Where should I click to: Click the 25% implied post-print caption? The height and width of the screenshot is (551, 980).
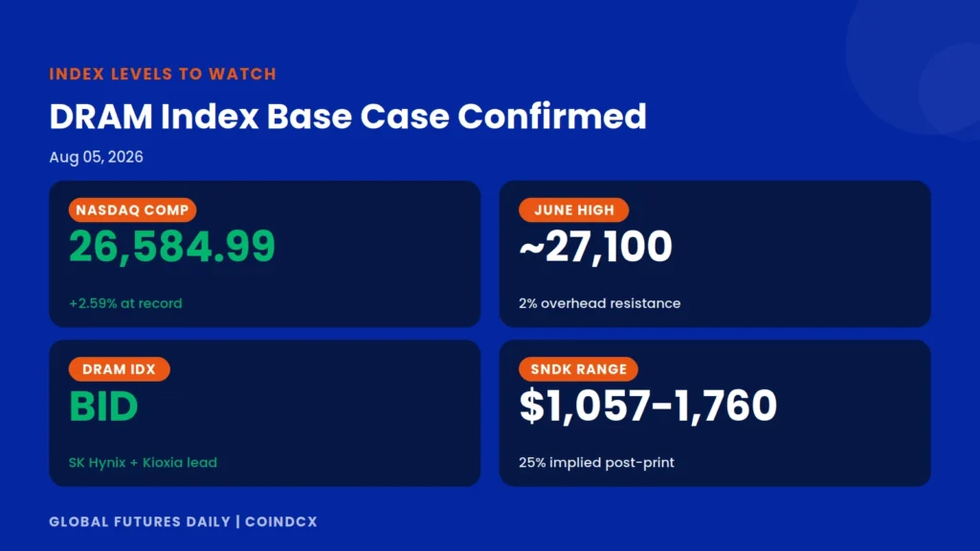coord(596,463)
